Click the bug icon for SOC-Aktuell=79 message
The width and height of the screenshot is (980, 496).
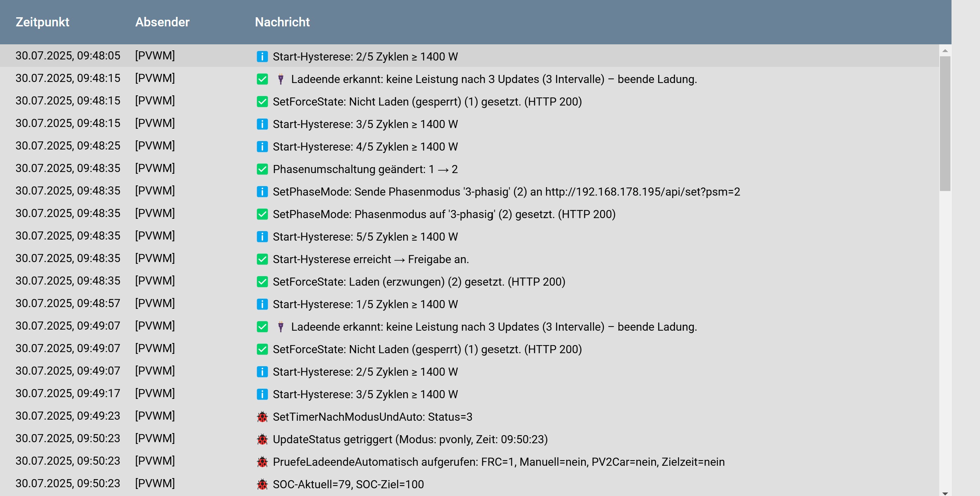262,484
